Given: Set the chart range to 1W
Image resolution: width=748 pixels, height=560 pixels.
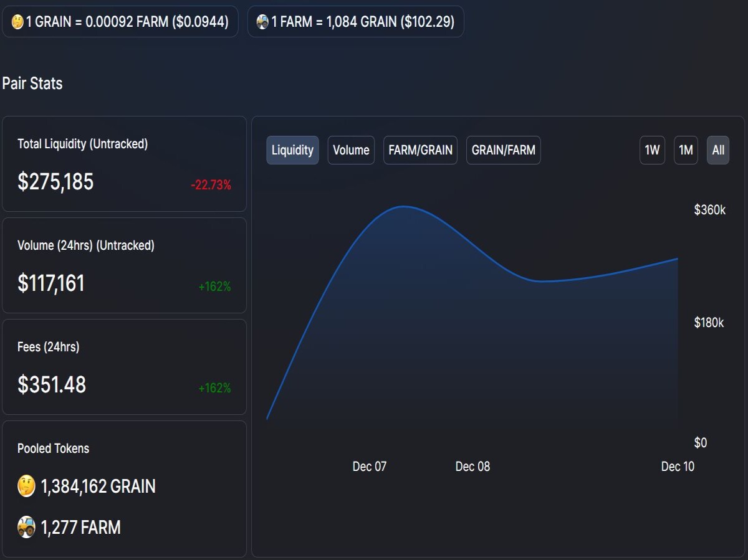Looking at the screenshot, I should tap(652, 150).
